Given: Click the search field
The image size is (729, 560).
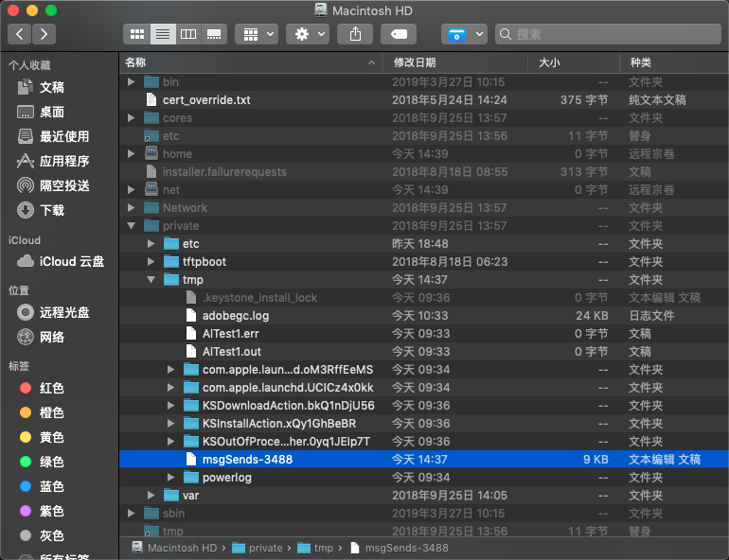Looking at the screenshot, I should point(608,34).
